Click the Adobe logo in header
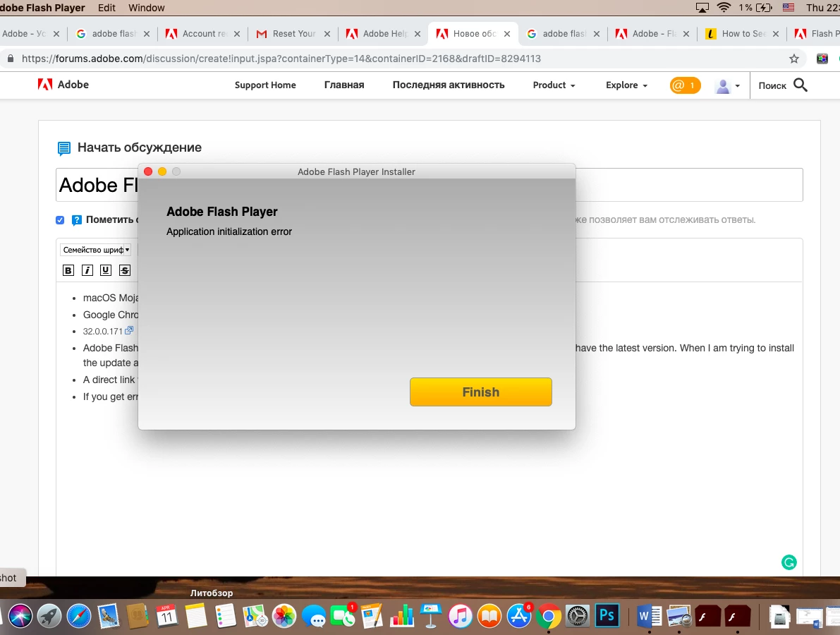The height and width of the screenshot is (635, 840). click(63, 85)
